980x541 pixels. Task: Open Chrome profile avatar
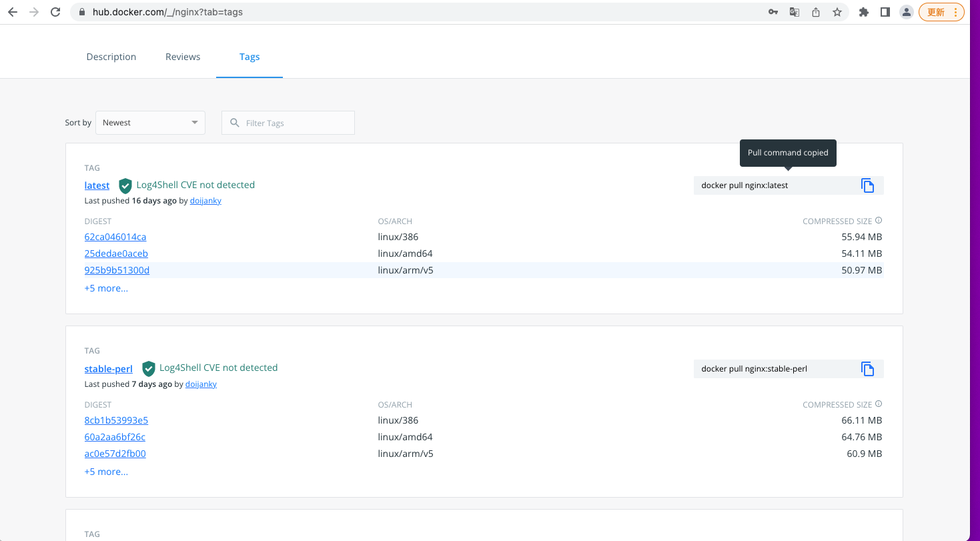[x=907, y=12]
